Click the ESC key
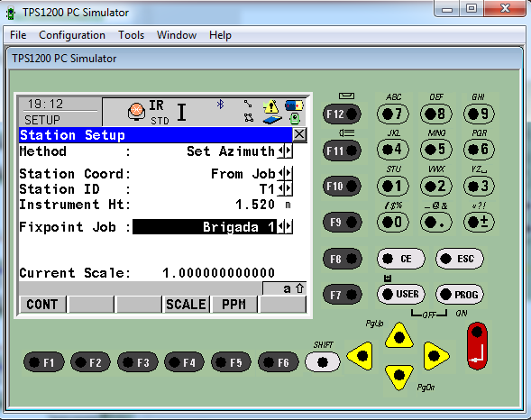531x420 pixels. pyautogui.click(x=460, y=259)
